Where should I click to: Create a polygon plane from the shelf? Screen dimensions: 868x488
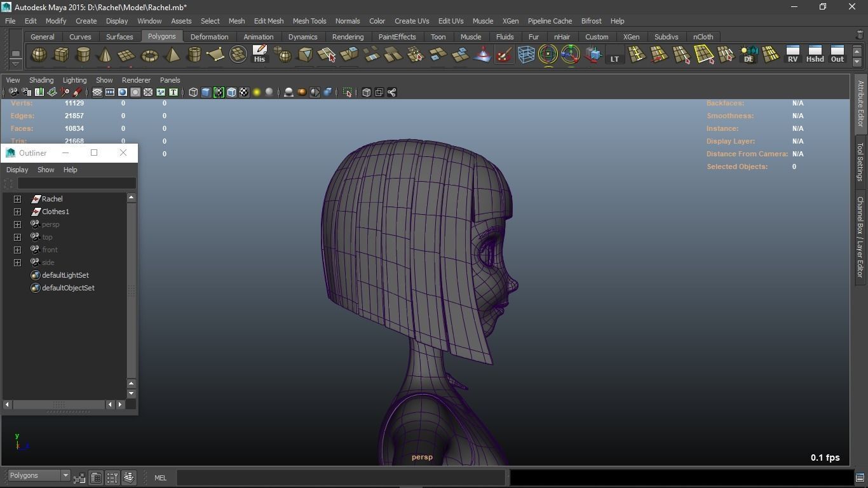coord(127,55)
